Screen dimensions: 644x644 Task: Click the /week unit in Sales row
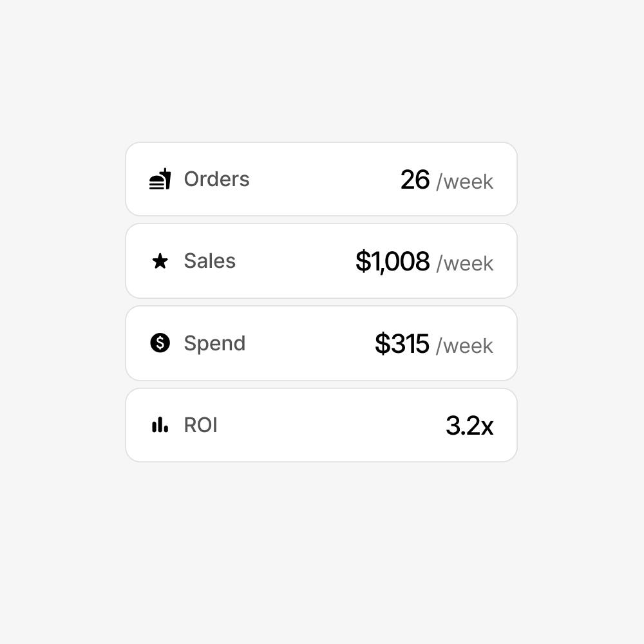[465, 263]
